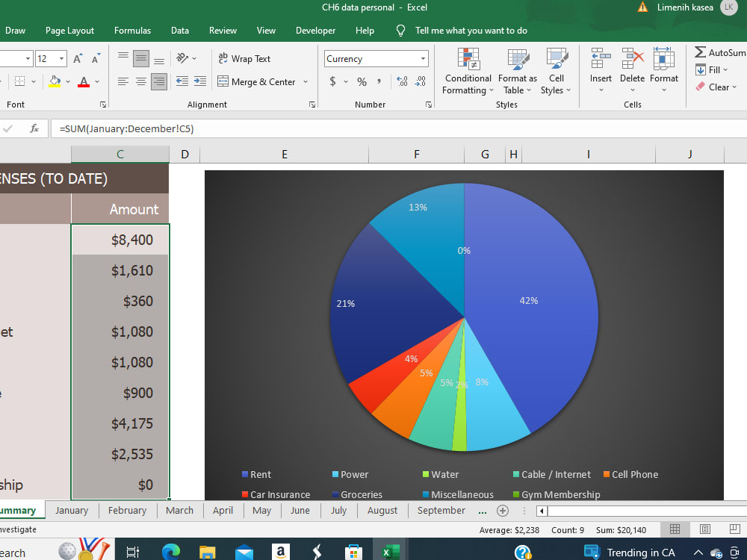The image size is (747, 560).
Task: Open the Review tab
Action: [223, 31]
